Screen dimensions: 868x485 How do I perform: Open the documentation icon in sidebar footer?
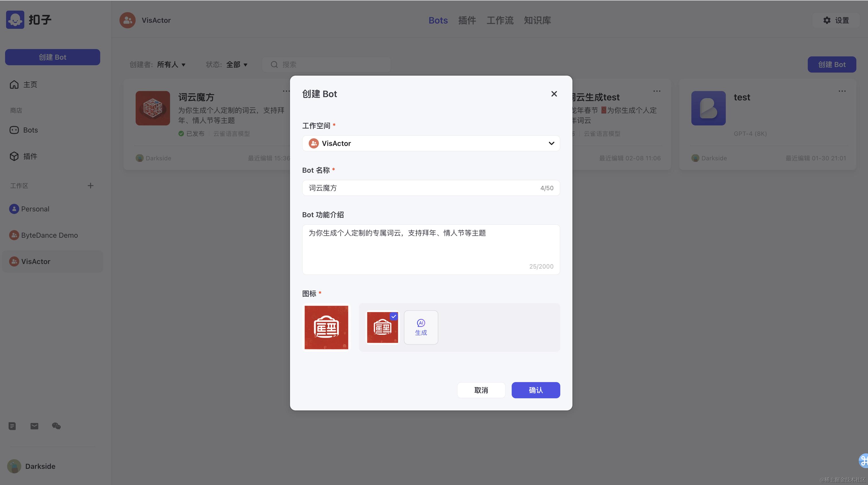coord(12,426)
